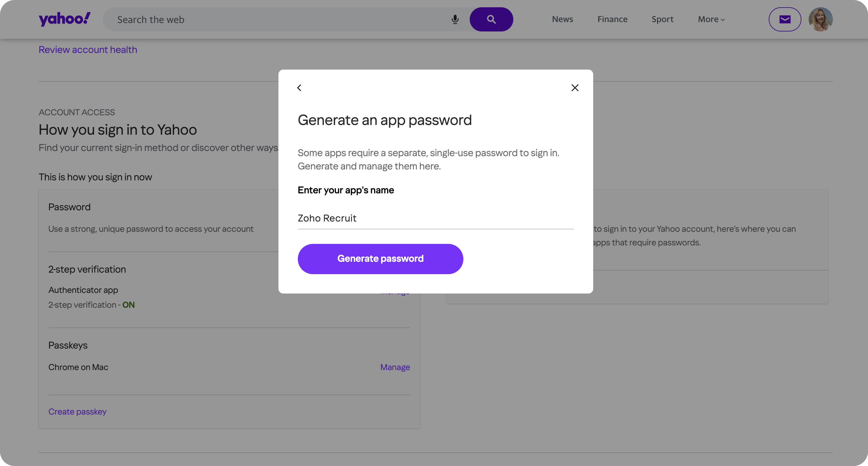Expand the More navigation dropdown

point(711,20)
